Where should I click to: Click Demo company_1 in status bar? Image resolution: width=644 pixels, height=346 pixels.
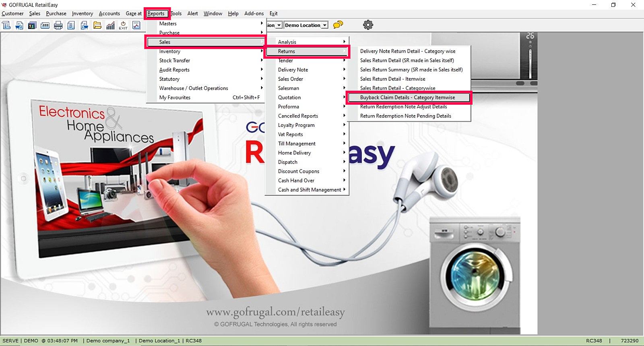click(x=108, y=341)
